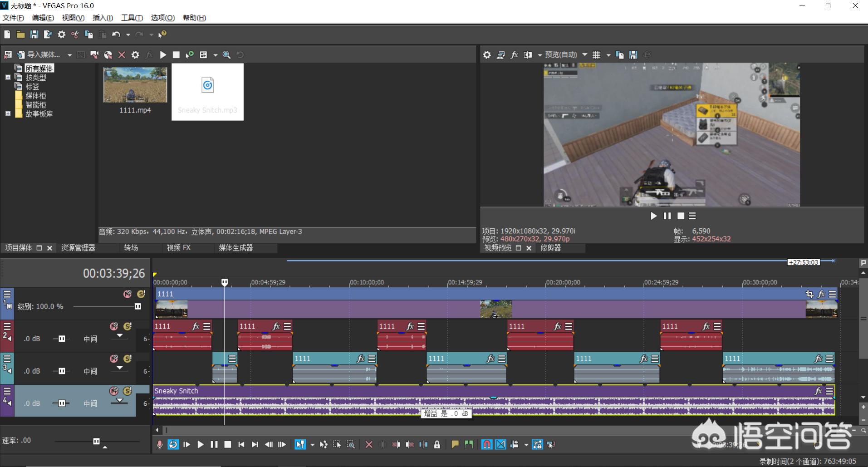Insert a marker with the yellow flag icon
This screenshot has width=868, height=467.
455,445
